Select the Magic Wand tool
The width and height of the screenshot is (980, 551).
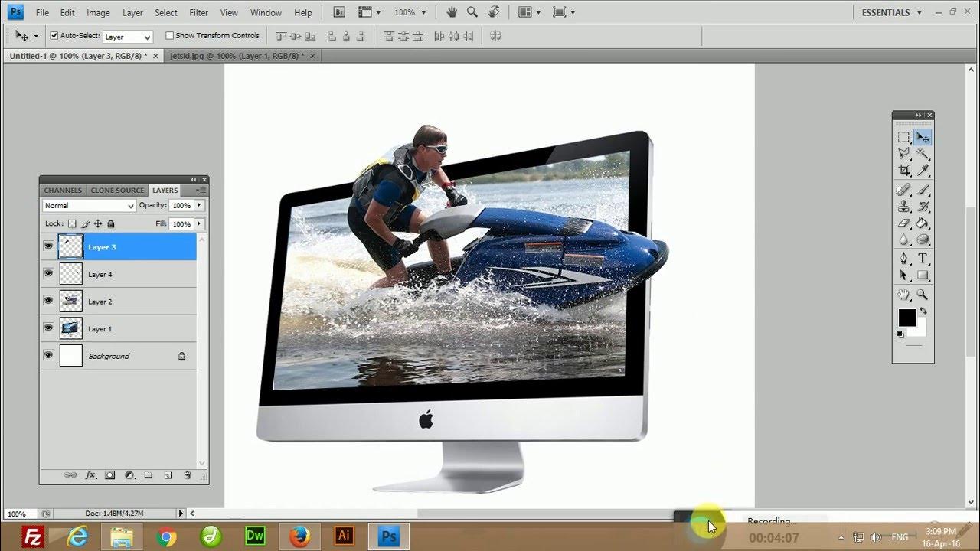(923, 154)
